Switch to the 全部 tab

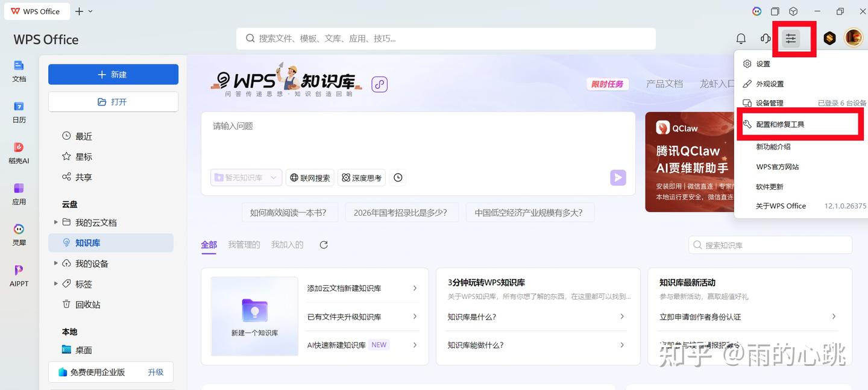click(x=209, y=245)
